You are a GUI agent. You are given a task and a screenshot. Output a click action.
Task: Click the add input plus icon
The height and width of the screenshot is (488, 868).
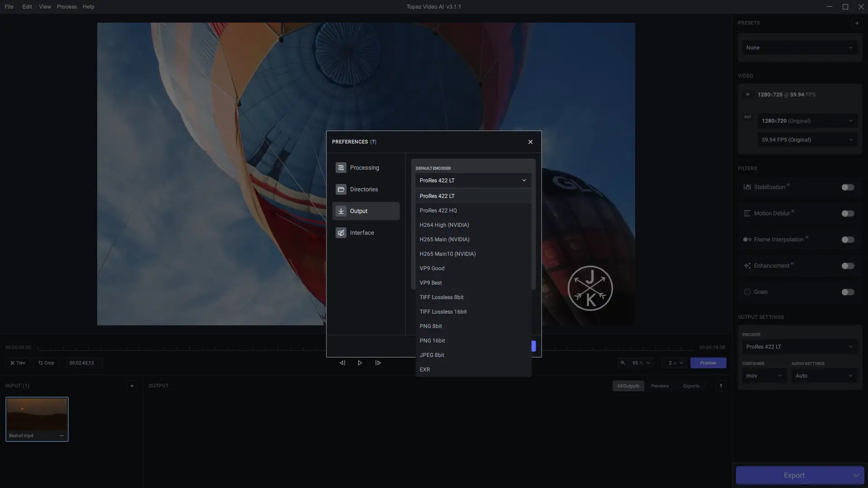[x=132, y=386]
